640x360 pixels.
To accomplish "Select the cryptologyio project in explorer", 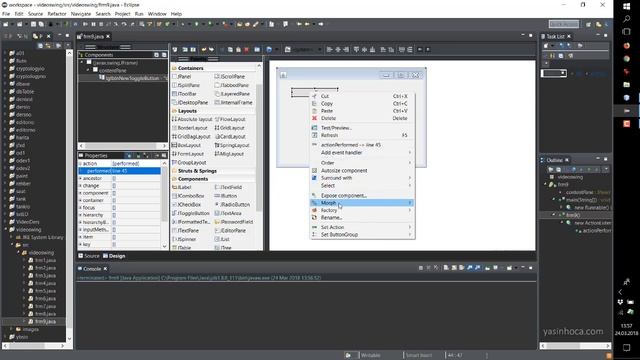I will tap(28, 69).
